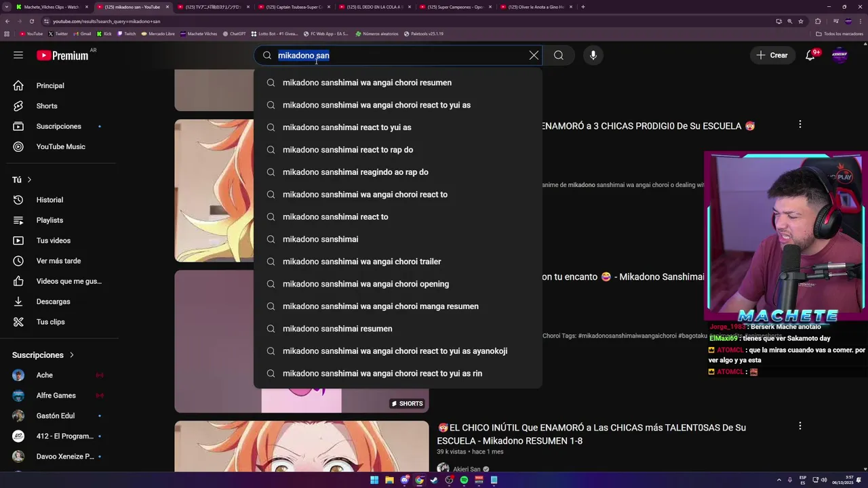The image size is (868, 488).
Task: Open Akieri San channel avatar
Action: coord(443,468)
